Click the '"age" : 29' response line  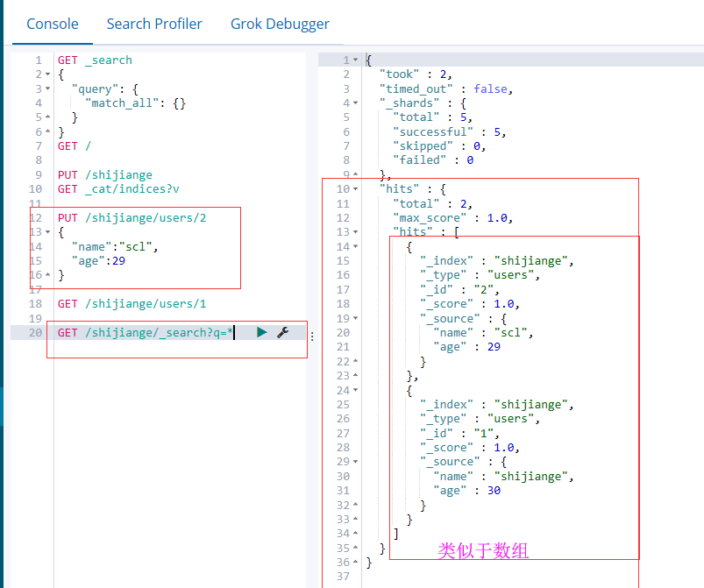pyautogui.click(x=466, y=347)
